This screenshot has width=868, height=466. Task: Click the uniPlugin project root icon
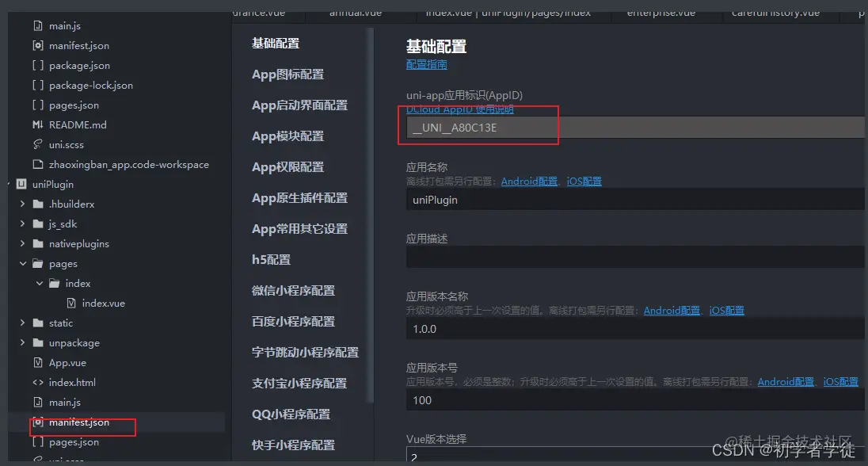click(20, 184)
